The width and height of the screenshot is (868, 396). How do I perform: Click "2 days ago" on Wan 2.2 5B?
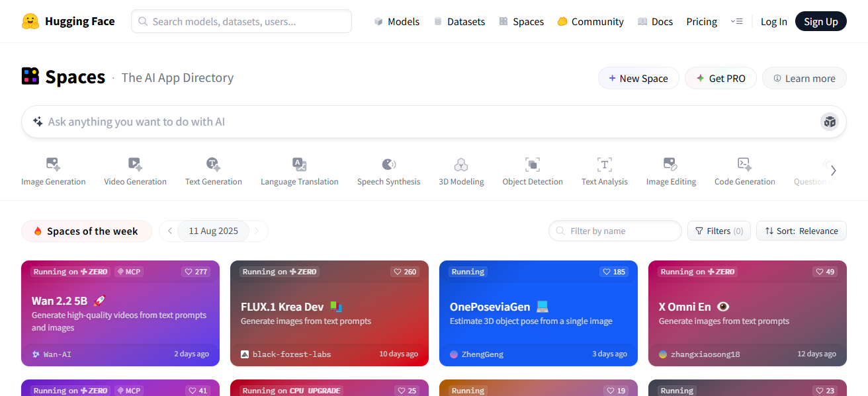pyautogui.click(x=191, y=354)
